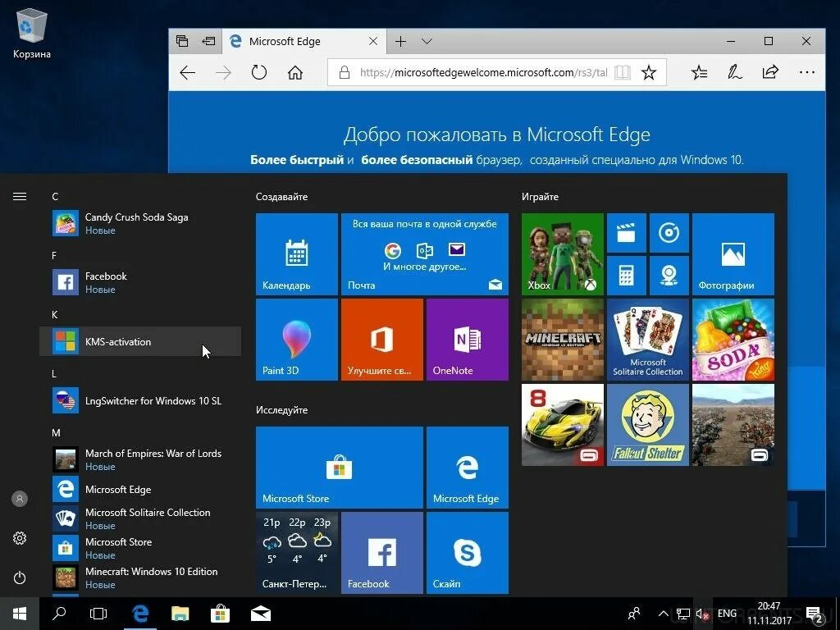The image size is (840, 630).
Task: Open Minecraft: Windows 10 Edition list entry
Action: tap(140, 577)
